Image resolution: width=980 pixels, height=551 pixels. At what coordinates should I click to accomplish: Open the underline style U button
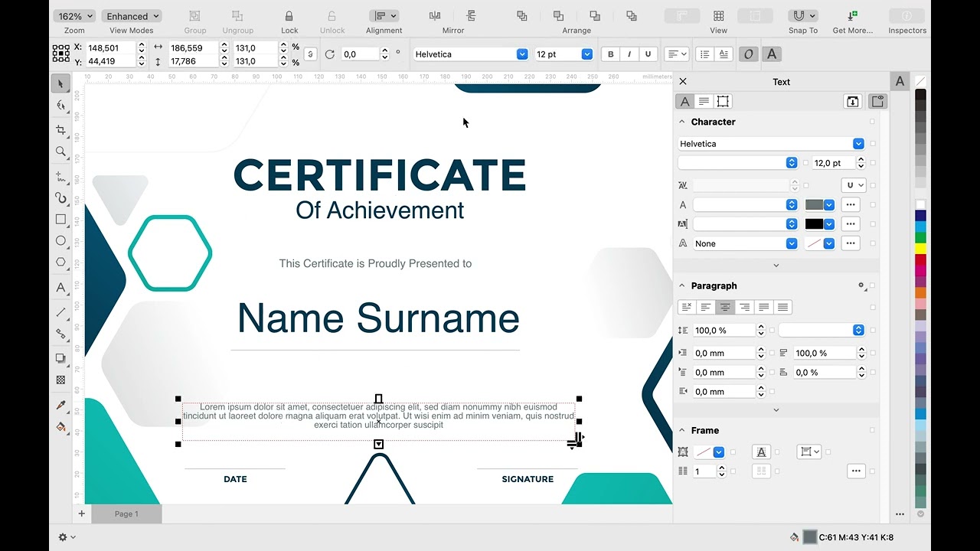point(853,185)
